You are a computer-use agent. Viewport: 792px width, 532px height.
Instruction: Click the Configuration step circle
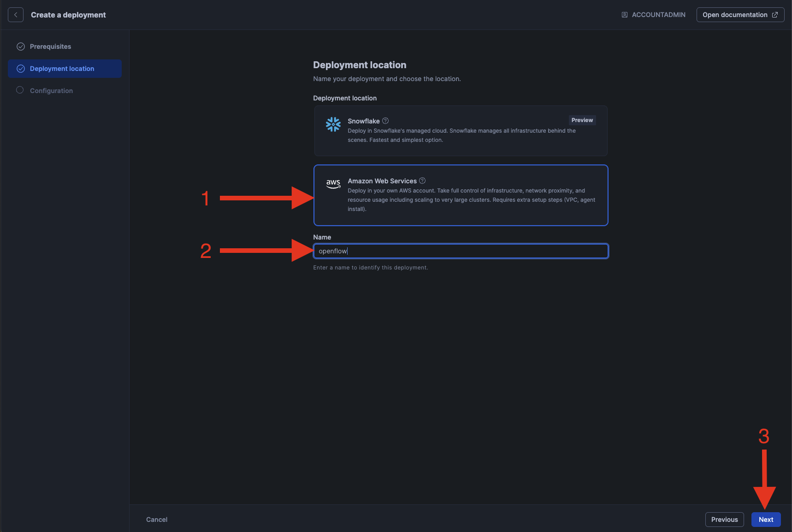coord(20,90)
